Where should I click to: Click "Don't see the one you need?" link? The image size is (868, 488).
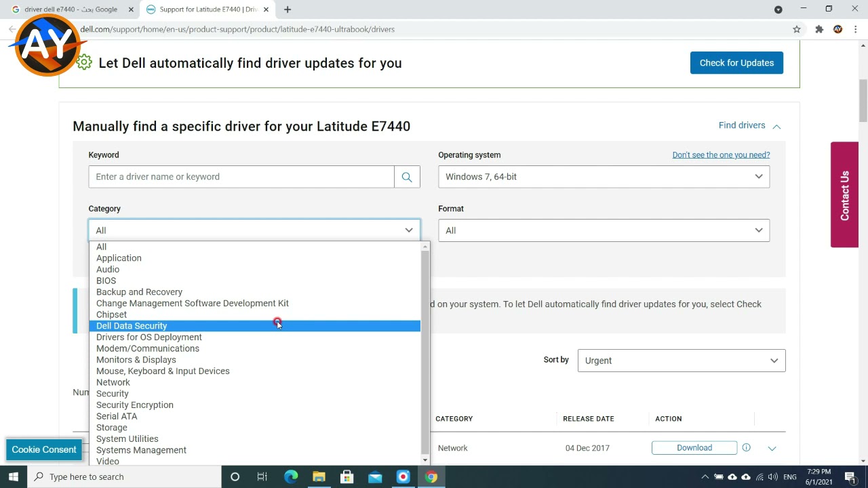pyautogui.click(x=721, y=155)
